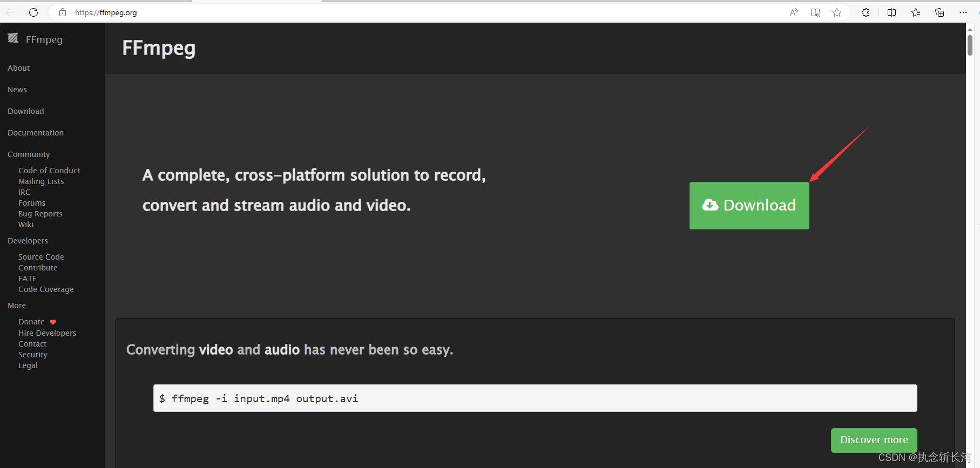Open the IRC link

coord(24,192)
